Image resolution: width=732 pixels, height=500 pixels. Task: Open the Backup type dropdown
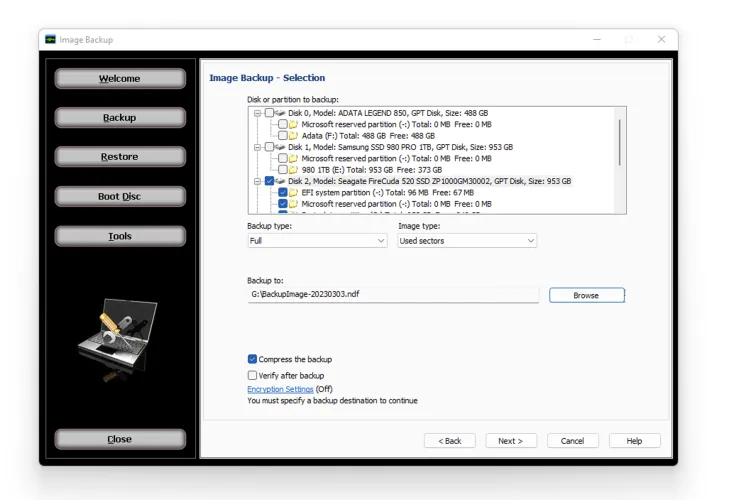click(x=317, y=241)
